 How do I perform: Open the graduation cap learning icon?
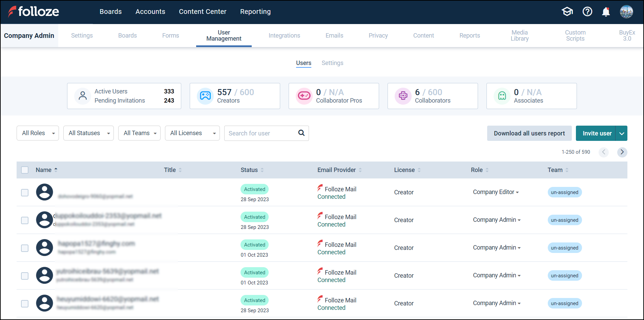pyautogui.click(x=567, y=12)
